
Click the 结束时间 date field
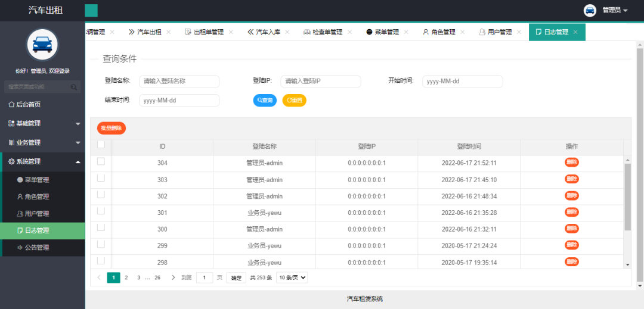pos(179,100)
